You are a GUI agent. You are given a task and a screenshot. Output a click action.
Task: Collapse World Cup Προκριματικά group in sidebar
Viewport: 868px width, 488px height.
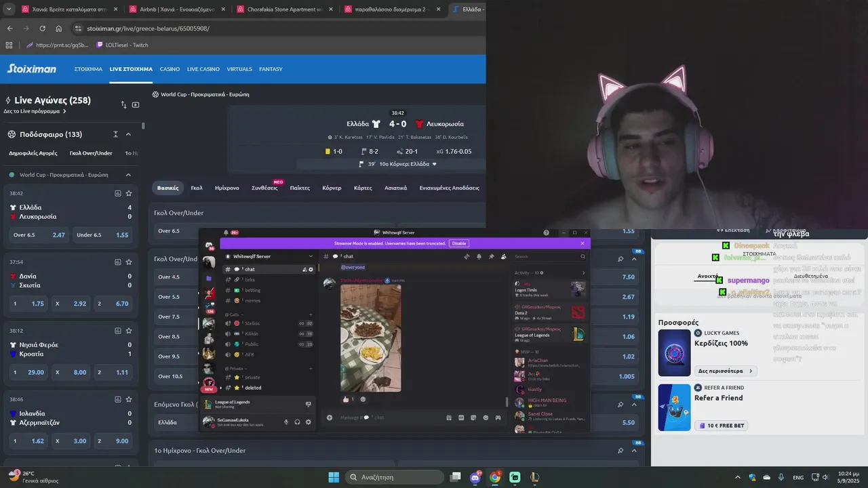click(x=128, y=175)
